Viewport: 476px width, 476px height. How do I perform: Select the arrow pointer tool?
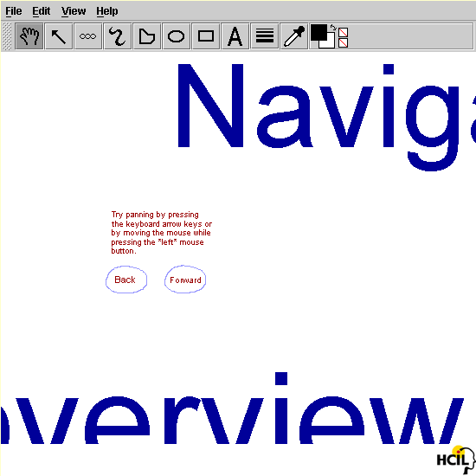59,36
